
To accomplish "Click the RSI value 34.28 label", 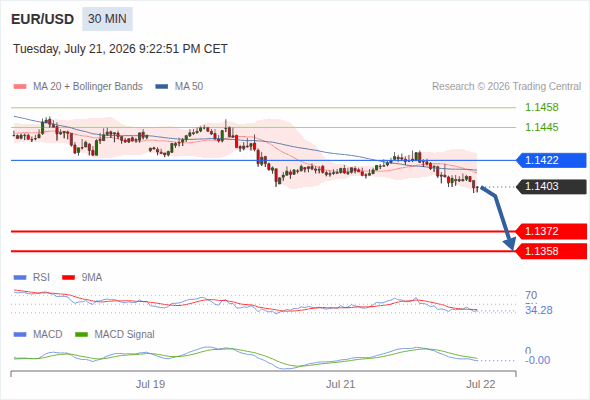I will 538,310.
